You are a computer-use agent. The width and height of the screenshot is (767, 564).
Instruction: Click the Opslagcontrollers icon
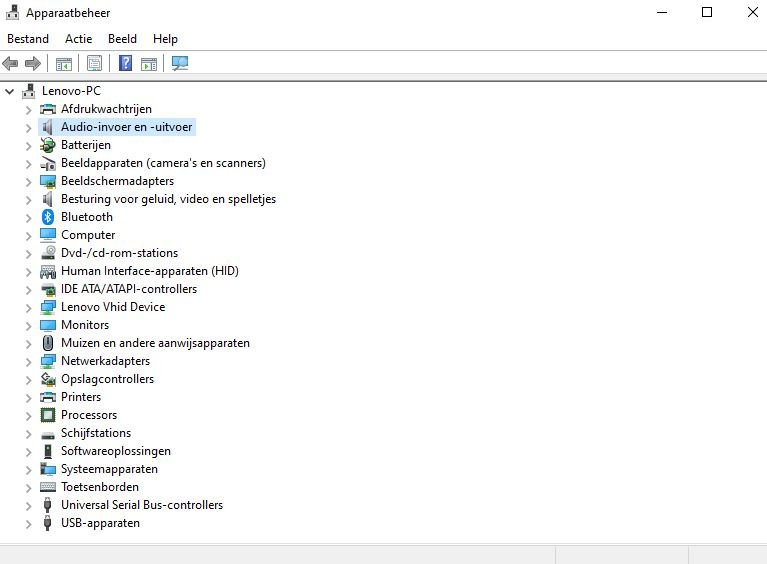point(48,379)
